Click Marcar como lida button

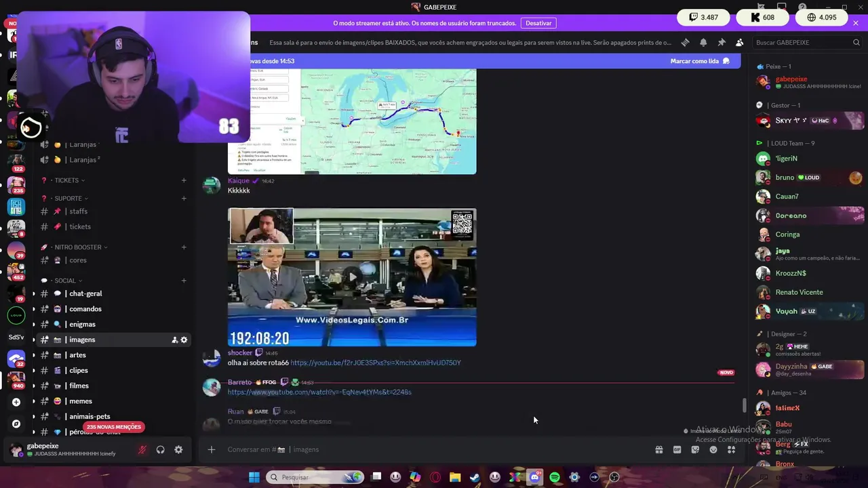point(700,61)
